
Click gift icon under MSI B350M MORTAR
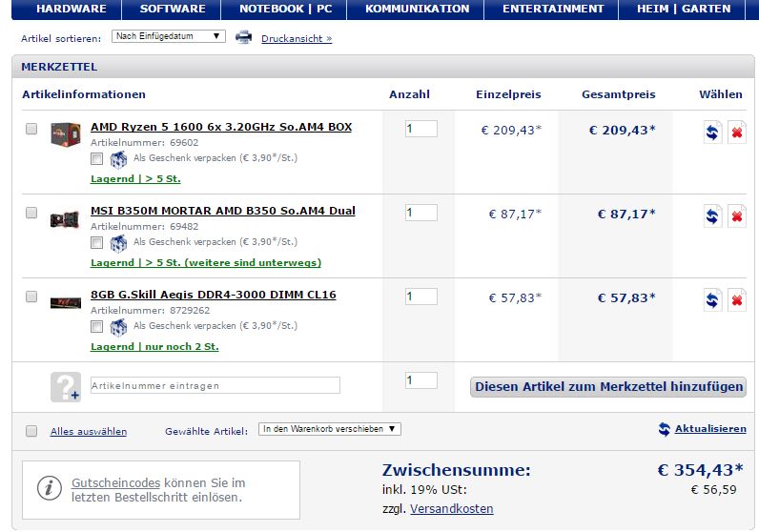click(x=118, y=243)
